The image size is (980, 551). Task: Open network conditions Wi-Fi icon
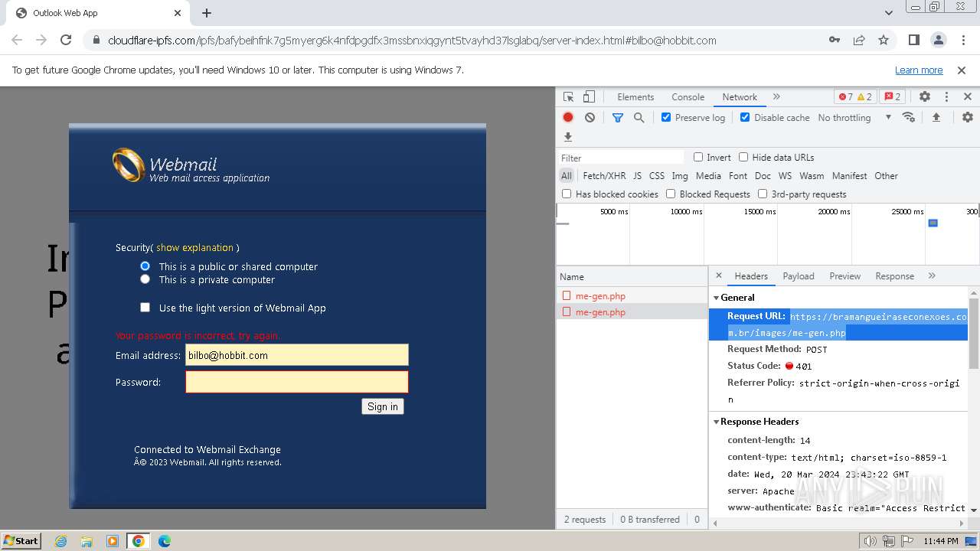point(909,117)
